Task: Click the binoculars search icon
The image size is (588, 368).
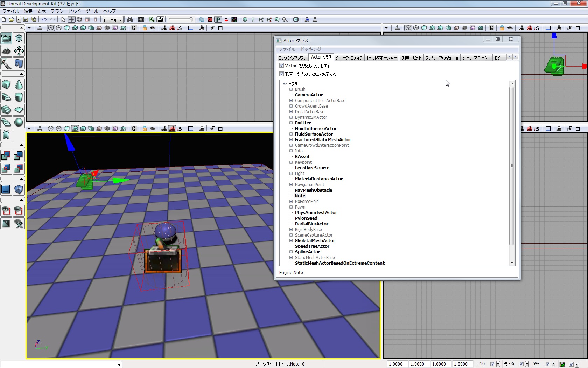Action: pyautogui.click(x=130, y=20)
